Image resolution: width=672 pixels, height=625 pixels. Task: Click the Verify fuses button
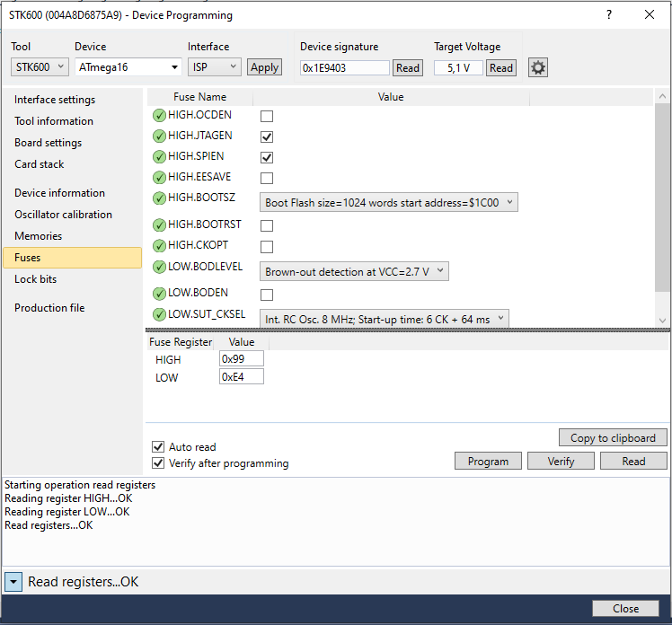tap(561, 461)
